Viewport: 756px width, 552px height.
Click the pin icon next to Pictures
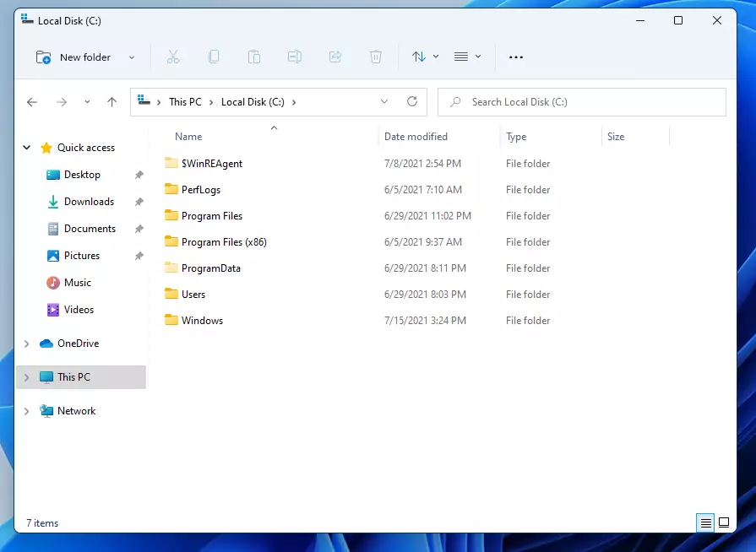point(139,256)
